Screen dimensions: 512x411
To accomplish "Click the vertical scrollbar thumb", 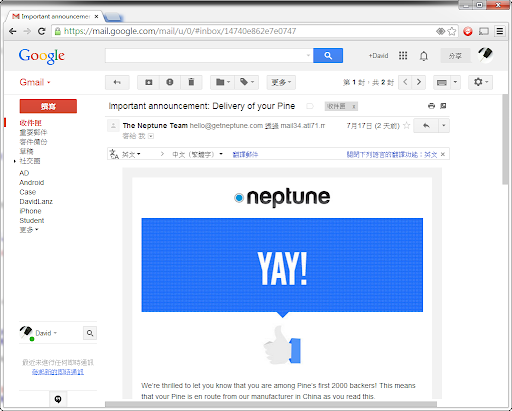I will [x=506, y=139].
